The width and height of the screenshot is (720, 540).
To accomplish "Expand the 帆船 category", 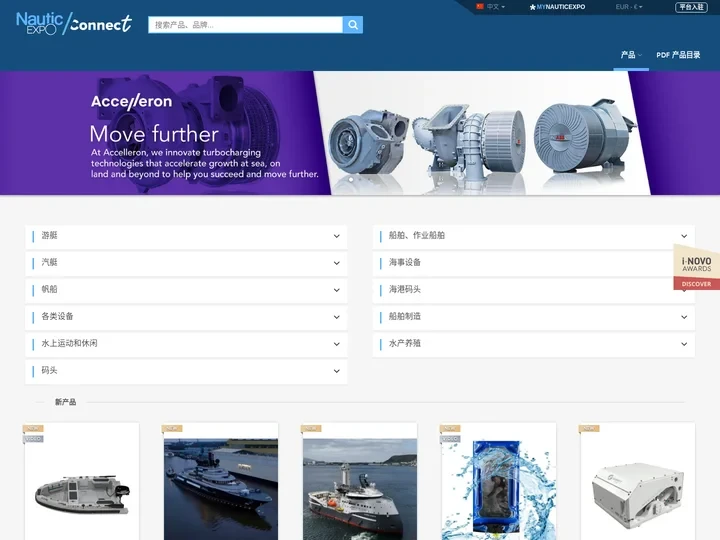I will click(x=186, y=290).
